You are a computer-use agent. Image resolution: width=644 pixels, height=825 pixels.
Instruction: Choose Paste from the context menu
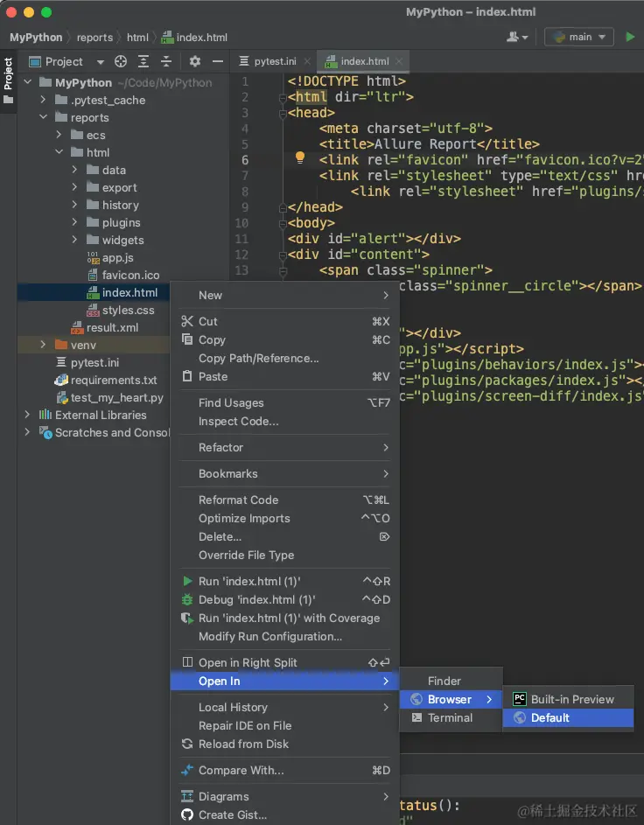[x=284, y=377]
